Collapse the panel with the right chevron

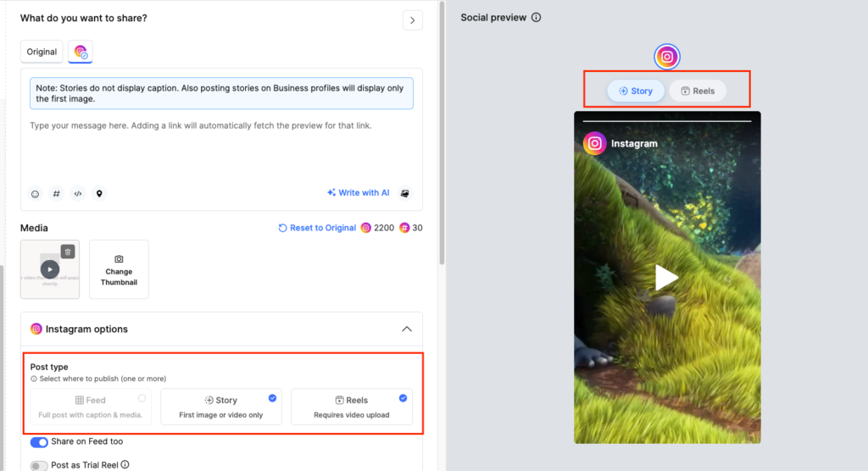pos(413,20)
